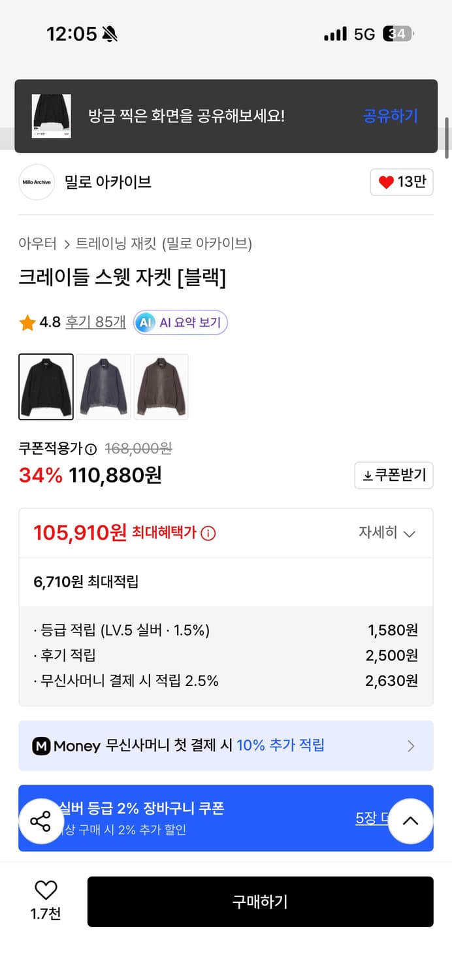This screenshot has width=452, height=980.
Task: Open Money first-payment banner via right chevron
Action: 411,745
